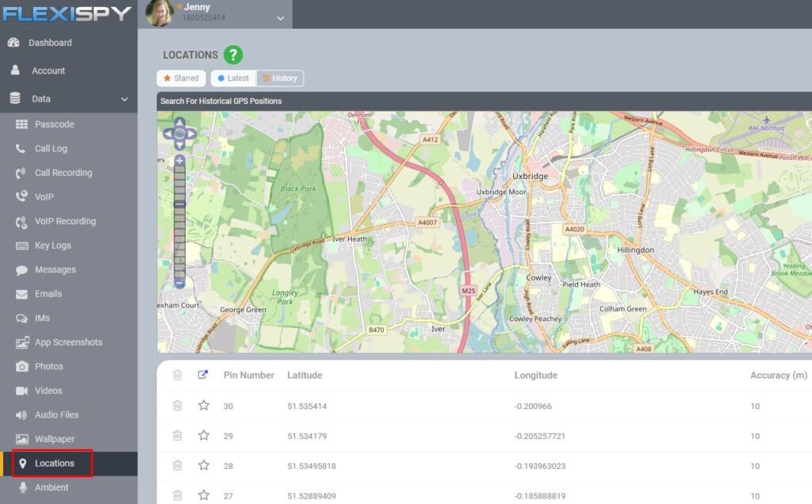Image resolution: width=812 pixels, height=504 pixels.
Task: Open the Jenny device dropdown arrow
Action: (x=280, y=18)
